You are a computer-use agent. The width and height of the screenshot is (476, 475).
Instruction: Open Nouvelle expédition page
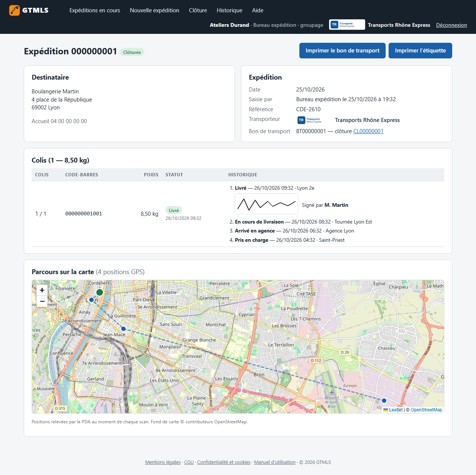point(154,10)
